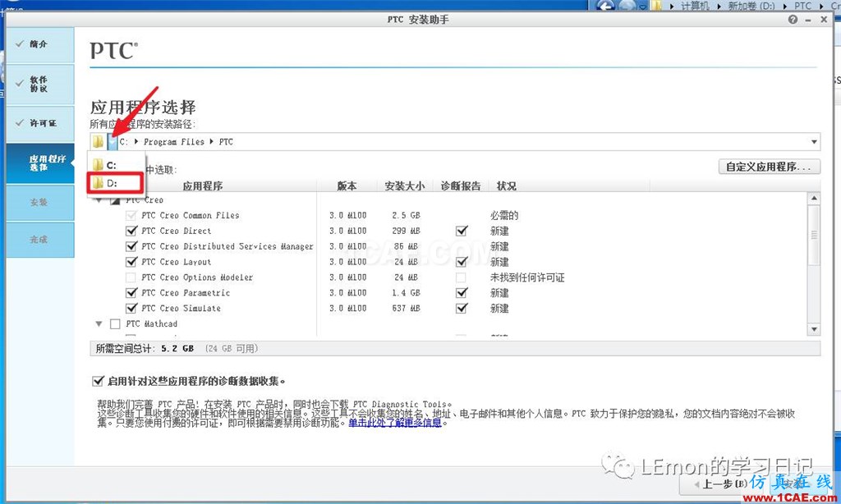Toggle the 启用针对这些应用程序的诊断数据收集 checkbox
The image size is (841, 504).
coord(98,381)
